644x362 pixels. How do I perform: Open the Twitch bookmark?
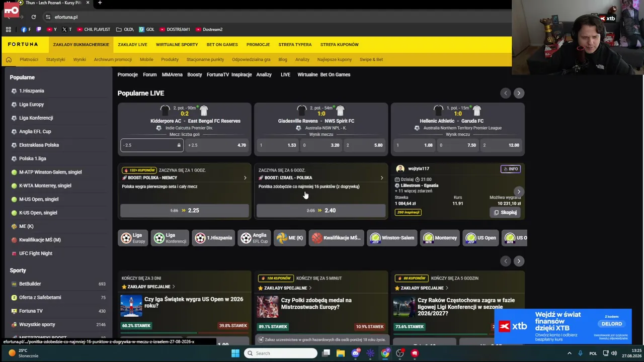click(x=39, y=30)
